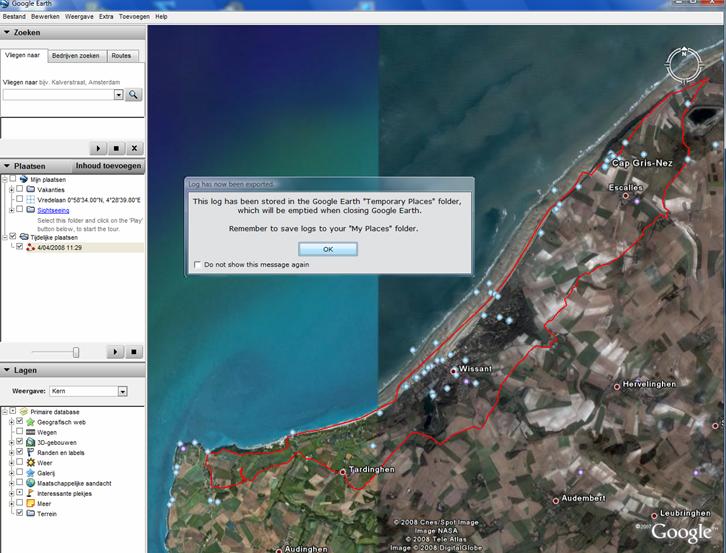The width and height of the screenshot is (726, 553).
Task: Open the Vliegen naar history dropdown
Action: pyautogui.click(x=119, y=95)
